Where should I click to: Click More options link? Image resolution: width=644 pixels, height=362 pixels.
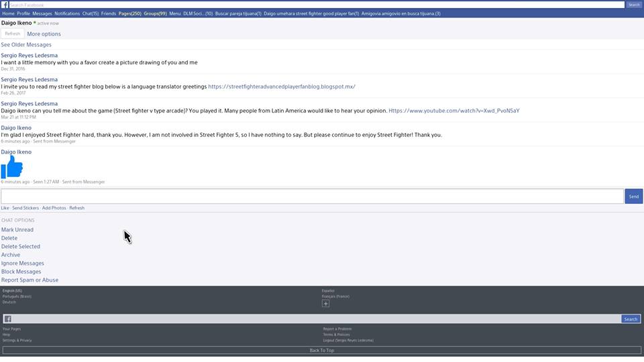[44, 34]
